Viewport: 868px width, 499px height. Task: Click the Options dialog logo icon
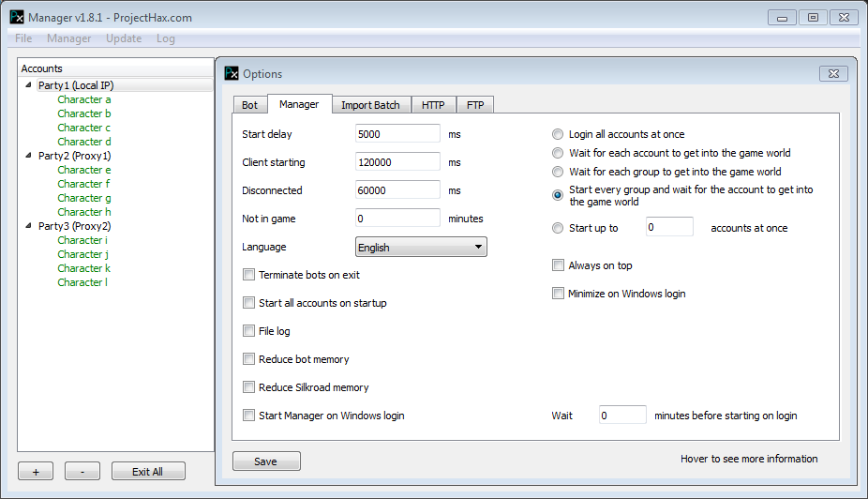pyautogui.click(x=232, y=73)
